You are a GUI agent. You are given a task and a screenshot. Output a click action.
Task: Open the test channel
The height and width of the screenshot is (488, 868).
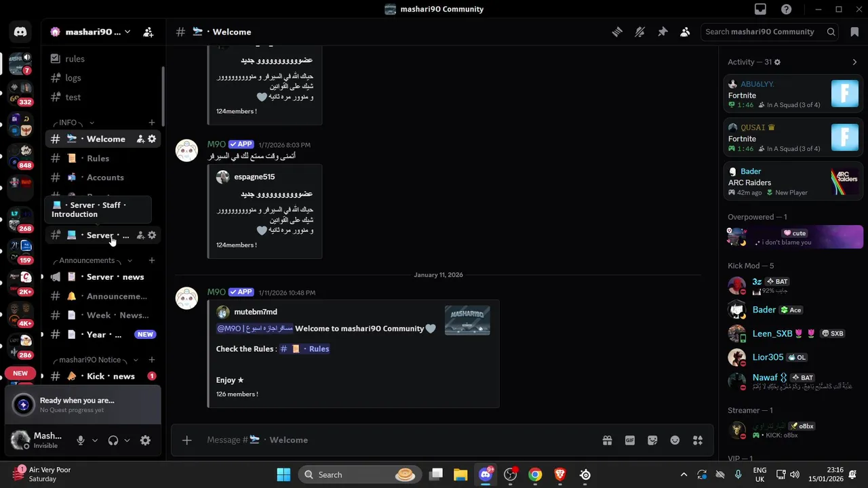pos(102,97)
